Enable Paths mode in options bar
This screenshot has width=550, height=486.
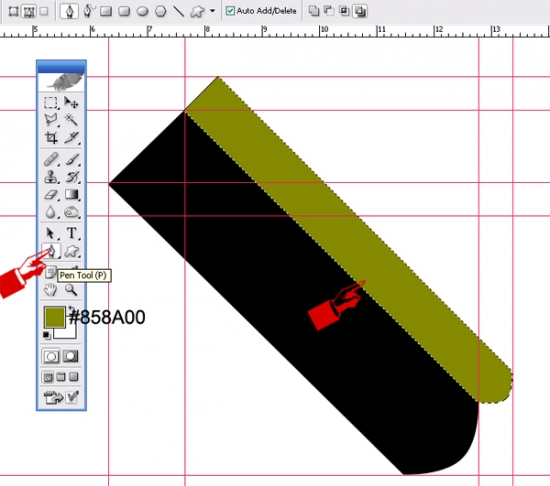point(29,12)
